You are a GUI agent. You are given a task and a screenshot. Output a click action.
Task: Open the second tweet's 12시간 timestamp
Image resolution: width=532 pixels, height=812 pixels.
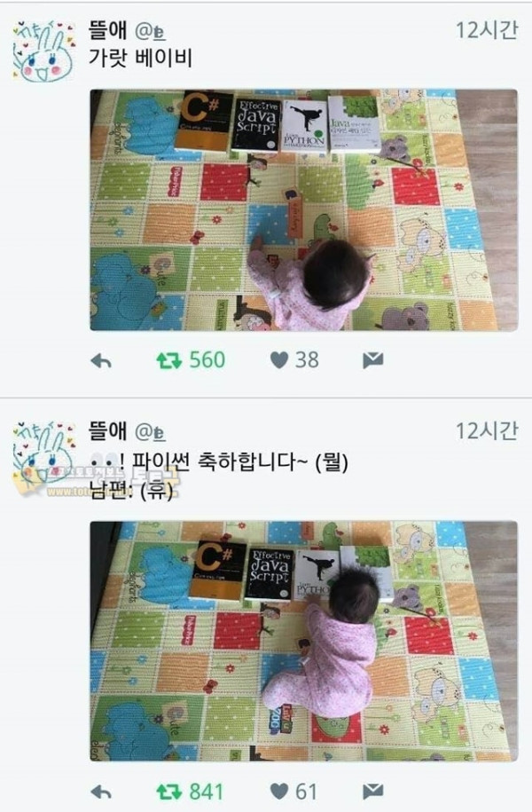tap(487, 430)
